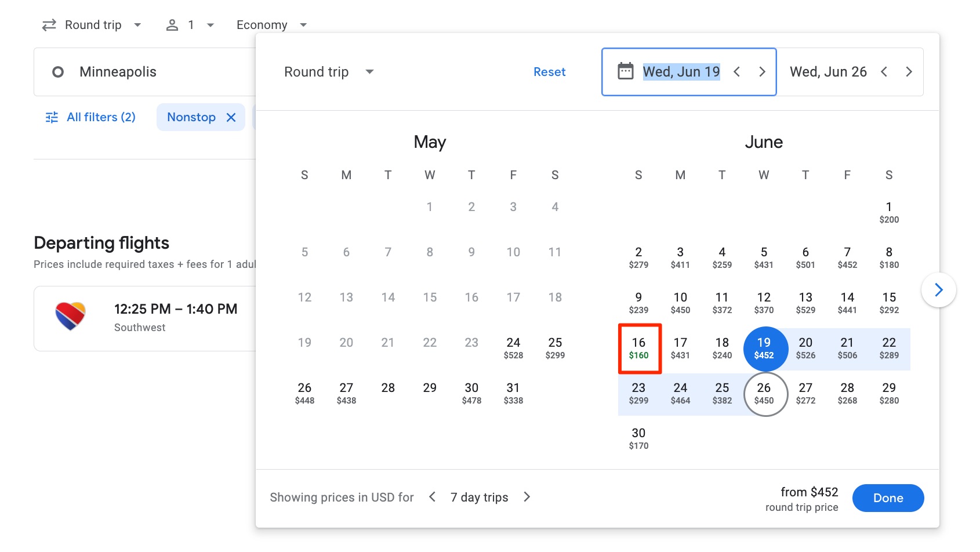This screenshot has width=980, height=552.
Task: Open the Round trip dropdown inside the calendar popup
Action: (328, 71)
